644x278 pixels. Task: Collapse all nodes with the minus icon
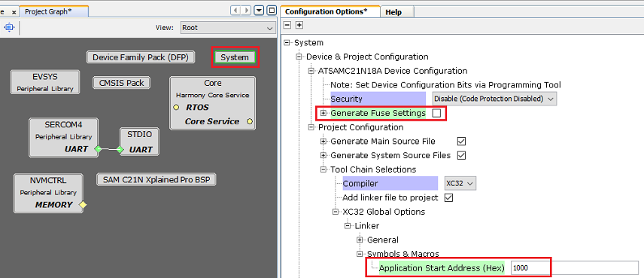[287, 25]
